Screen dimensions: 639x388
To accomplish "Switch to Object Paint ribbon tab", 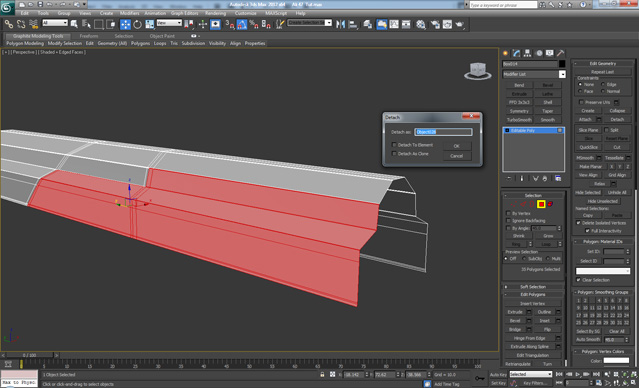I will pos(162,36).
